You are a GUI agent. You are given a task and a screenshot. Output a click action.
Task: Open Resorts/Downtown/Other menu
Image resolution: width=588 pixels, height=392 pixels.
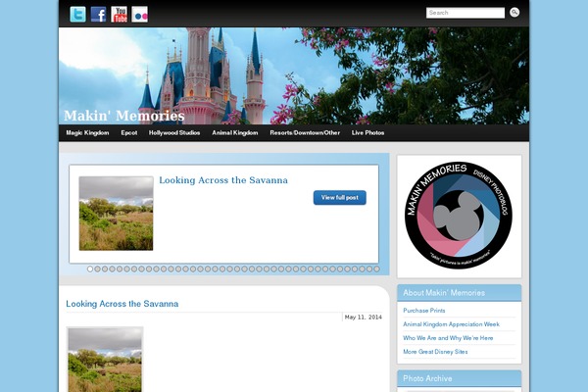tap(305, 133)
